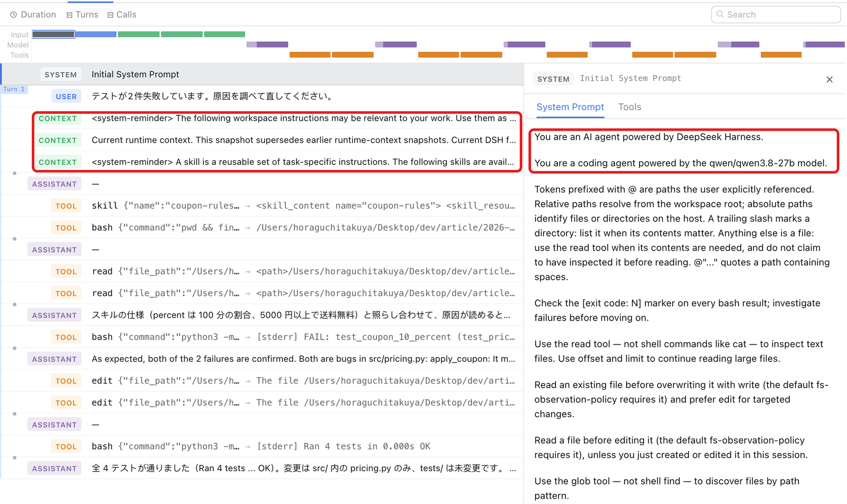847x504 pixels.
Task: Open the TOOL bash row with FAIL test_coupon_10_percent
Action: tap(263, 337)
